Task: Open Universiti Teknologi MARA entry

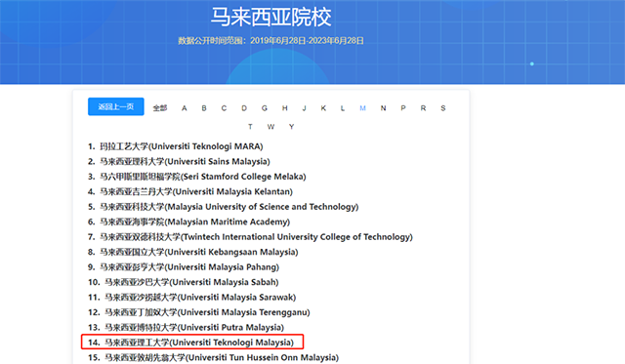Action: [182, 146]
